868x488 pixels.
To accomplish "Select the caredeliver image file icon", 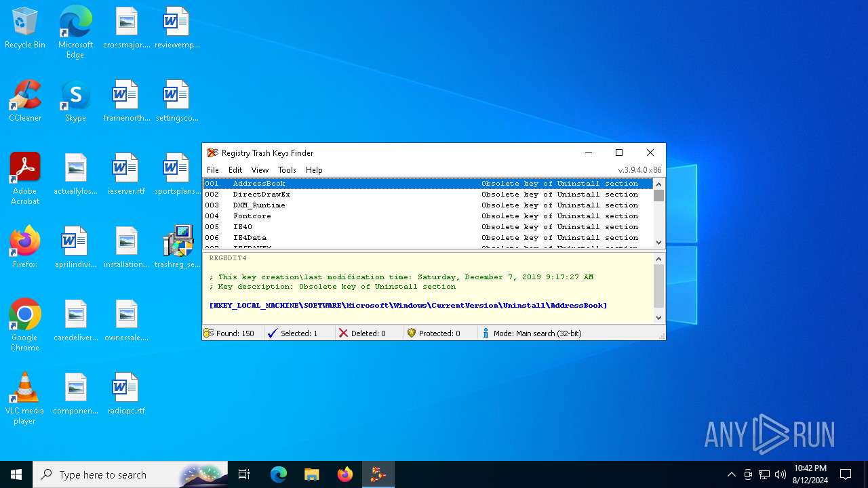I will pyautogui.click(x=75, y=321).
